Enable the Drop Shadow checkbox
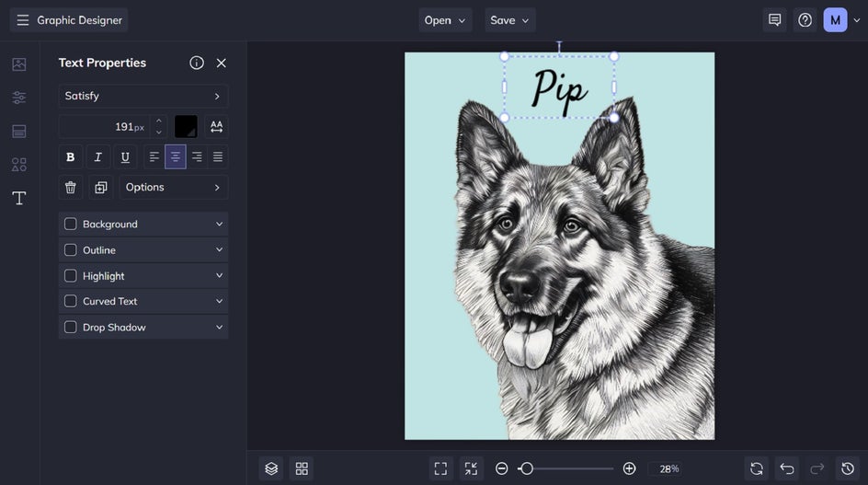 click(x=71, y=327)
